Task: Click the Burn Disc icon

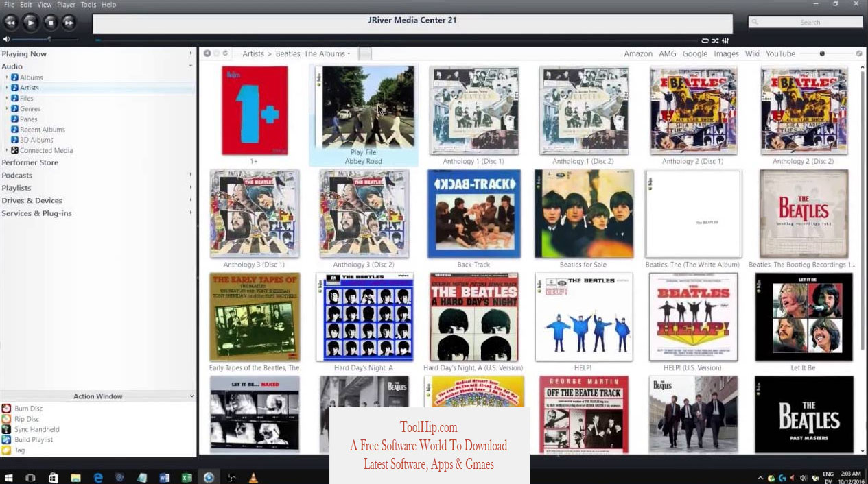Action: click(6, 409)
